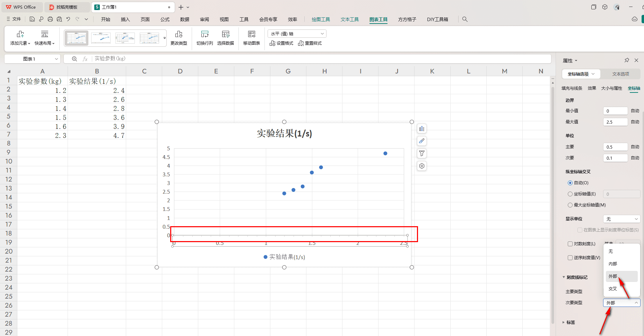
Task: Expand the chart styles gallery arrow
Action: [165, 38]
